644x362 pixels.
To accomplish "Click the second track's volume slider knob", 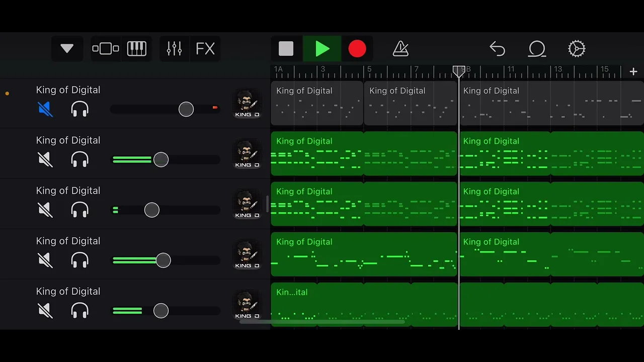I will click(161, 159).
